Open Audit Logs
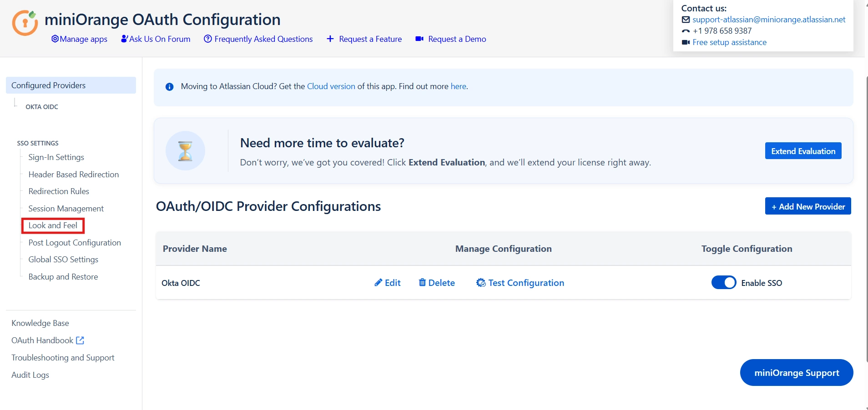 30,375
